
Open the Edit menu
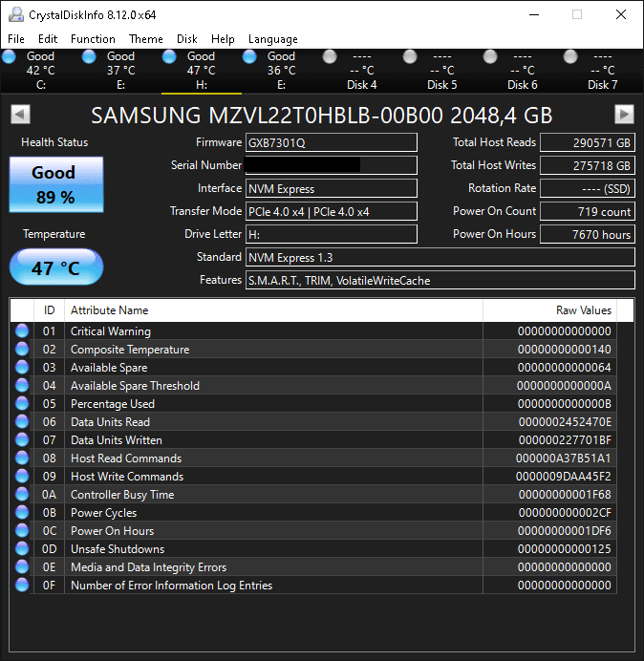tap(48, 39)
